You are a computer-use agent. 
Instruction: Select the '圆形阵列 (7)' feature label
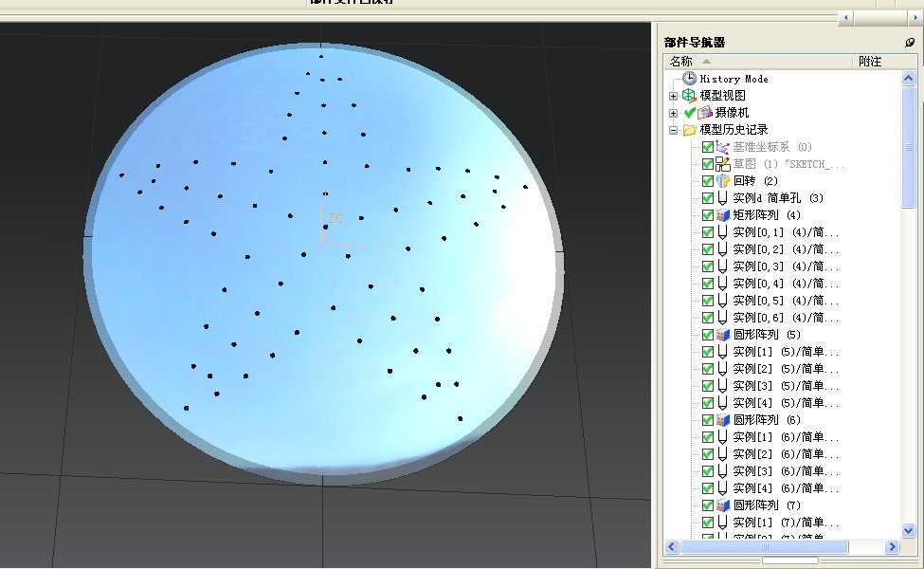(x=767, y=505)
